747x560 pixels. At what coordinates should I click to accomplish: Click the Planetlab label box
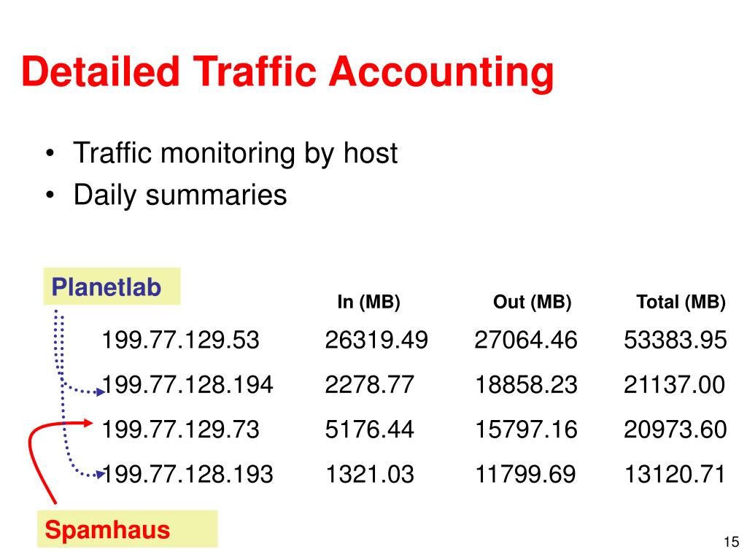pyautogui.click(x=112, y=286)
